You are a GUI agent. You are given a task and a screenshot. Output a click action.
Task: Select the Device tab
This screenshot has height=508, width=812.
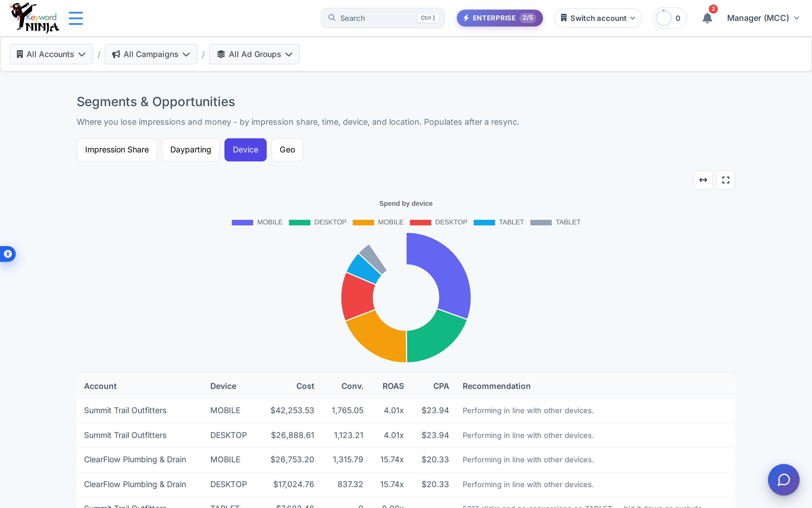[x=245, y=150]
